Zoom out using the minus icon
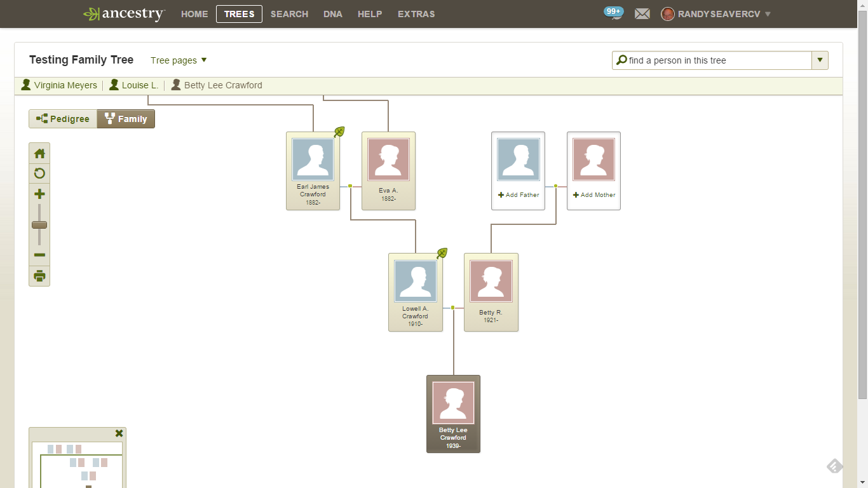868x488 pixels. [39, 254]
